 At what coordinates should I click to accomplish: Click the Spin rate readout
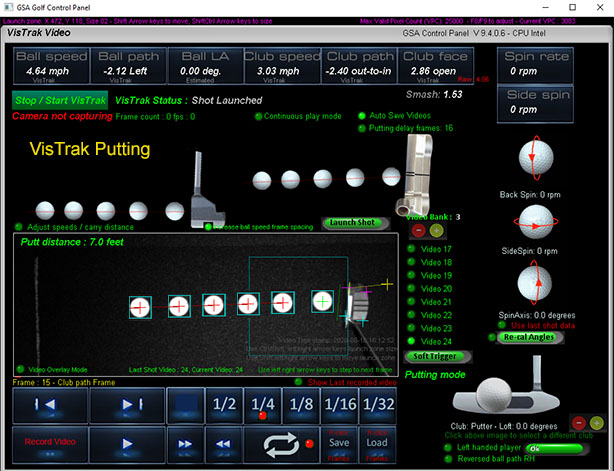coord(535,65)
